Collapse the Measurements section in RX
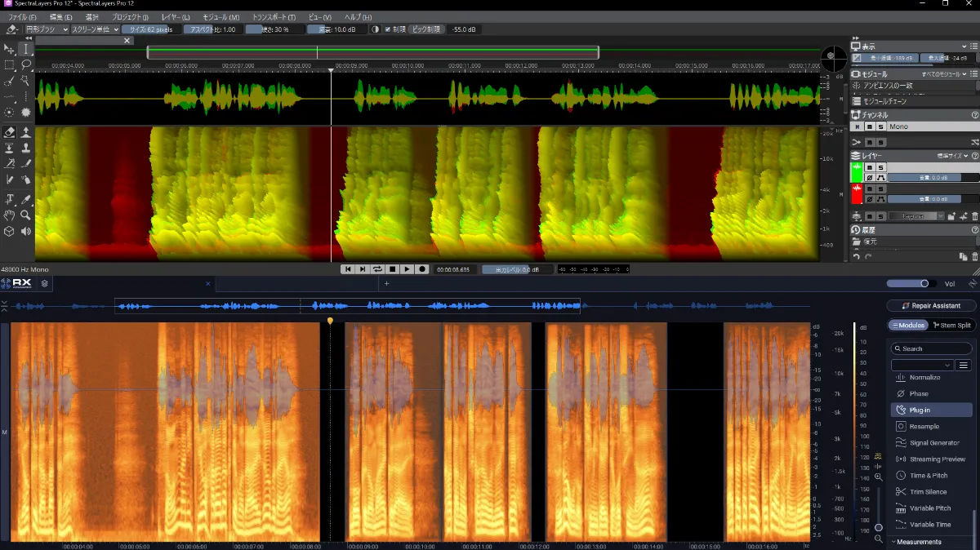 (x=894, y=542)
